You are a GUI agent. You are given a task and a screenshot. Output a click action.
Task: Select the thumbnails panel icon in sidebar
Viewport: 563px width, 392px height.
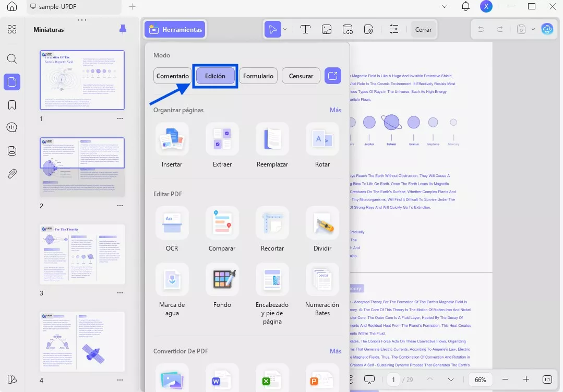click(12, 82)
